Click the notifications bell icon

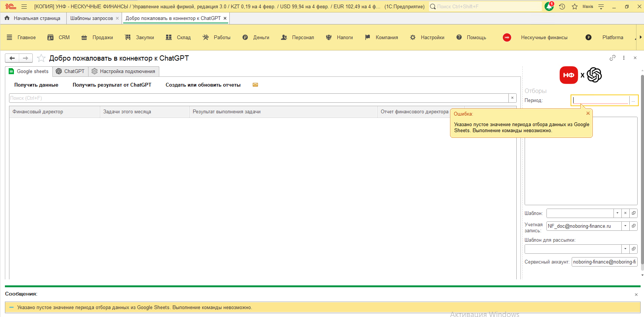pyautogui.click(x=549, y=6)
